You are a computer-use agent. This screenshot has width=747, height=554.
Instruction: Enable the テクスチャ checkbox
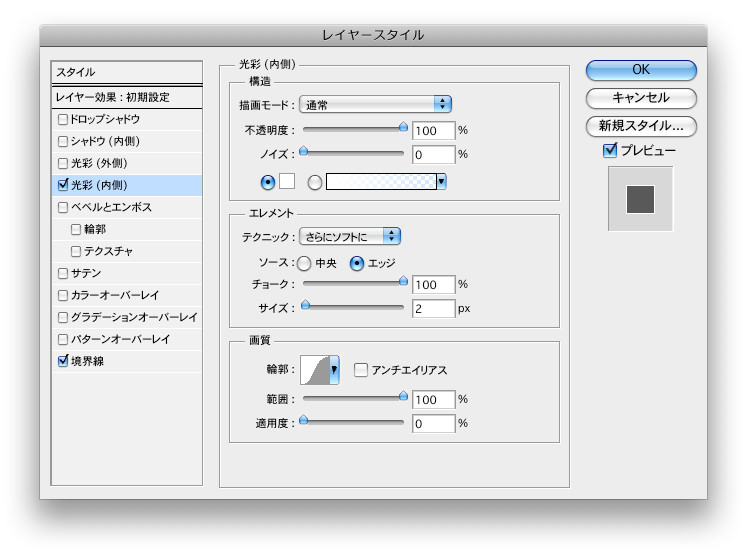(76, 251)
